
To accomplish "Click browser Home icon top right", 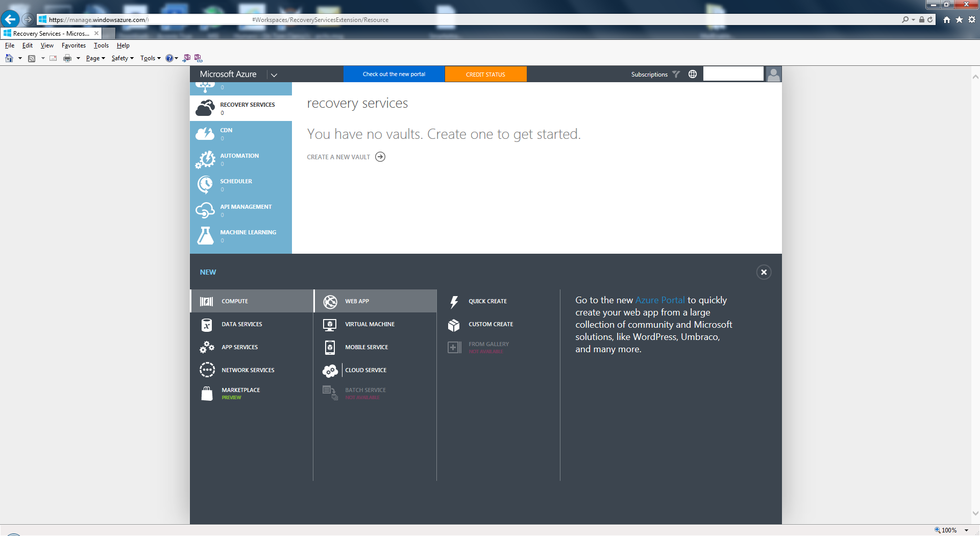I will [x=947, y=19].
